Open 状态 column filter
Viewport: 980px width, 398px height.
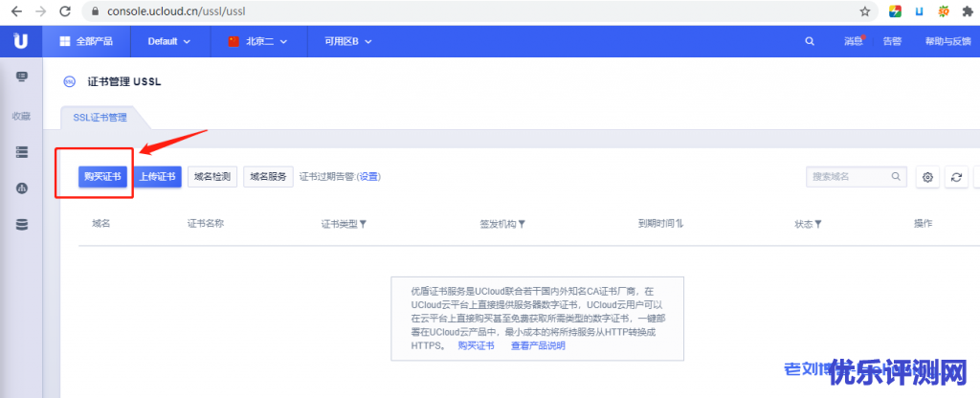(818, 224)
